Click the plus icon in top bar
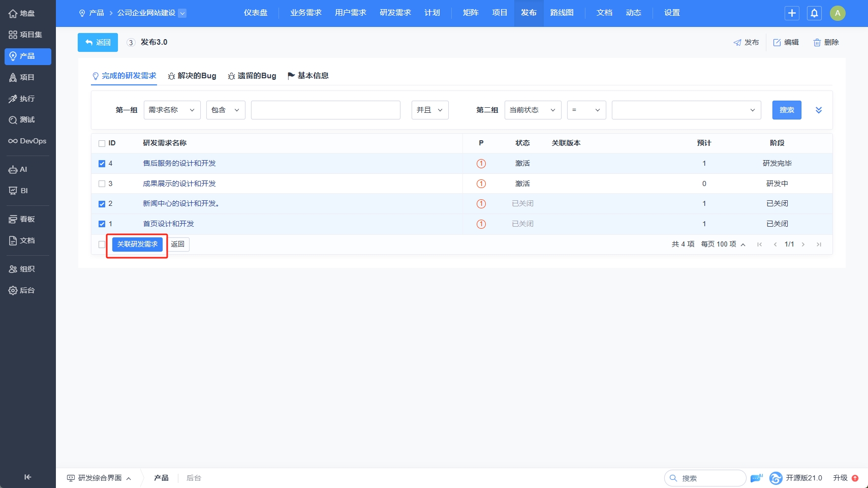The image size is (868, 488). point(792,13)
